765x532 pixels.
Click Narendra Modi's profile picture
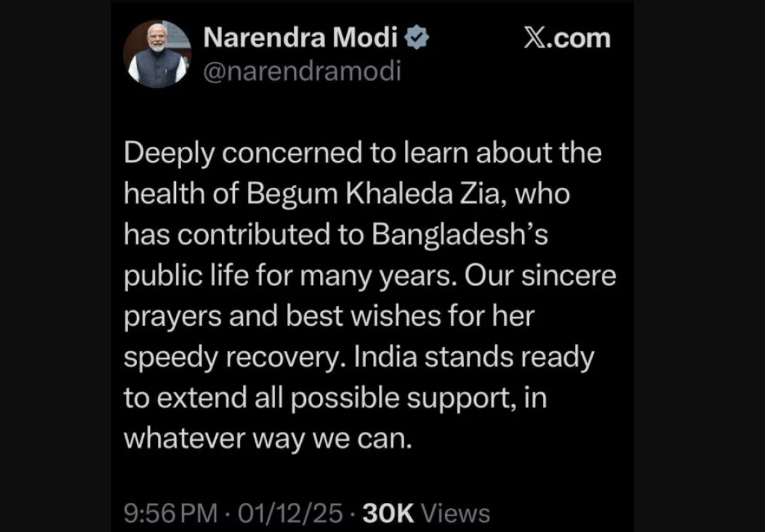pyautogui.click(x=157, y=54)
